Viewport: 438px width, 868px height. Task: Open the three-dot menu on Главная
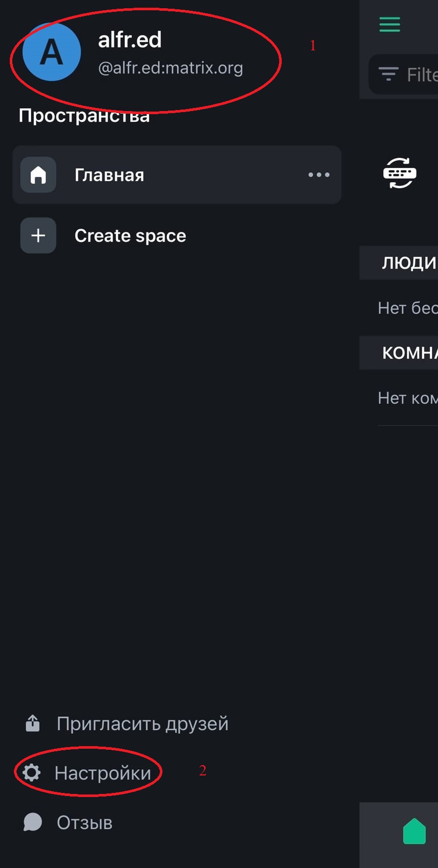pyautogui.click(x=319, y=175)
